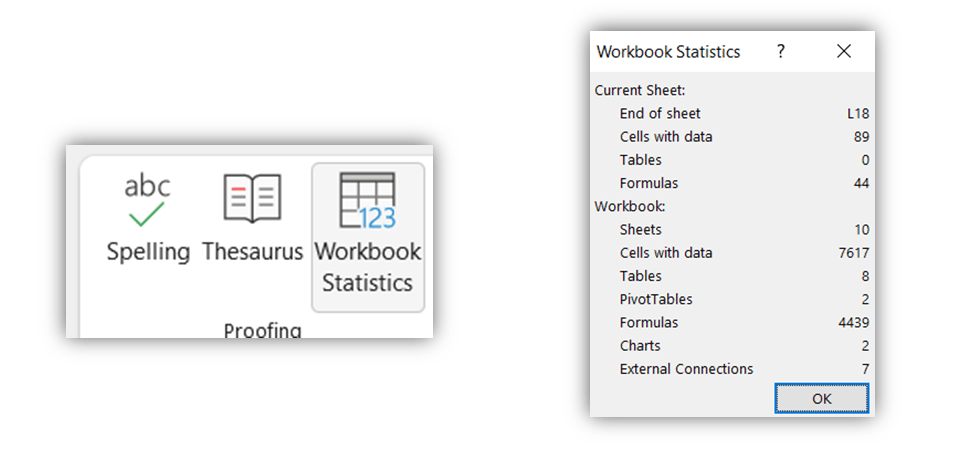
Task: Close the Workbook Statistics dialog
Action: point(843,52)
